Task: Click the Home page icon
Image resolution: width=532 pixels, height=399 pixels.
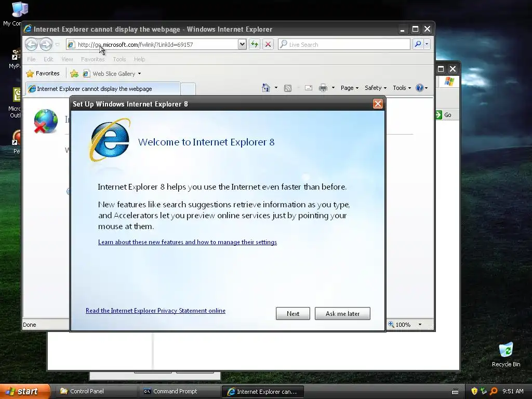Action: click(266, 88)
